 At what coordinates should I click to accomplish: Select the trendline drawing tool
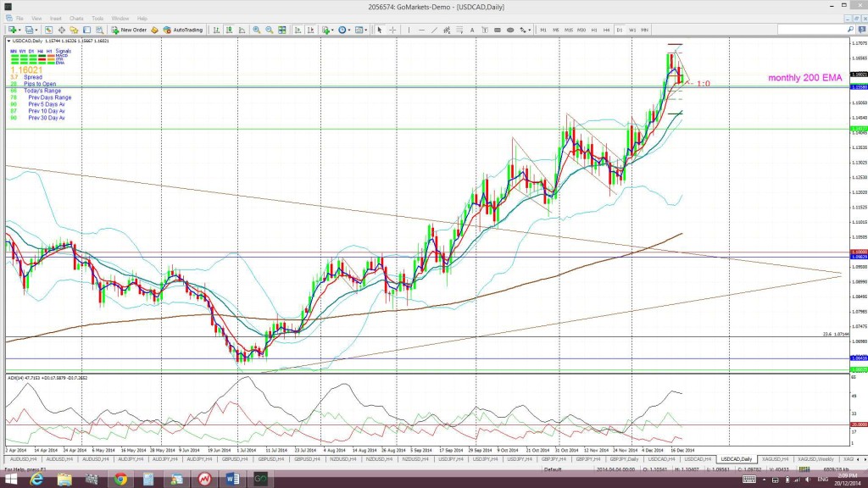pos(435,30)
